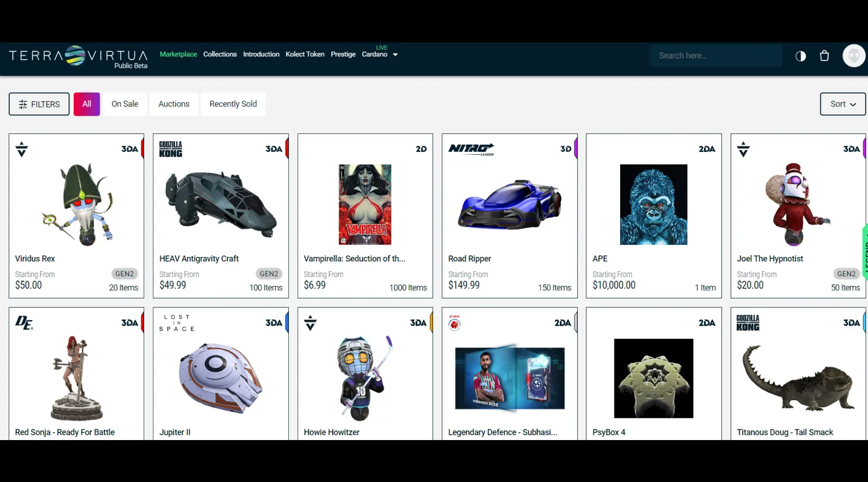View Recently Sold items
This screenshot has width=868, height=482.
(233, 104)
